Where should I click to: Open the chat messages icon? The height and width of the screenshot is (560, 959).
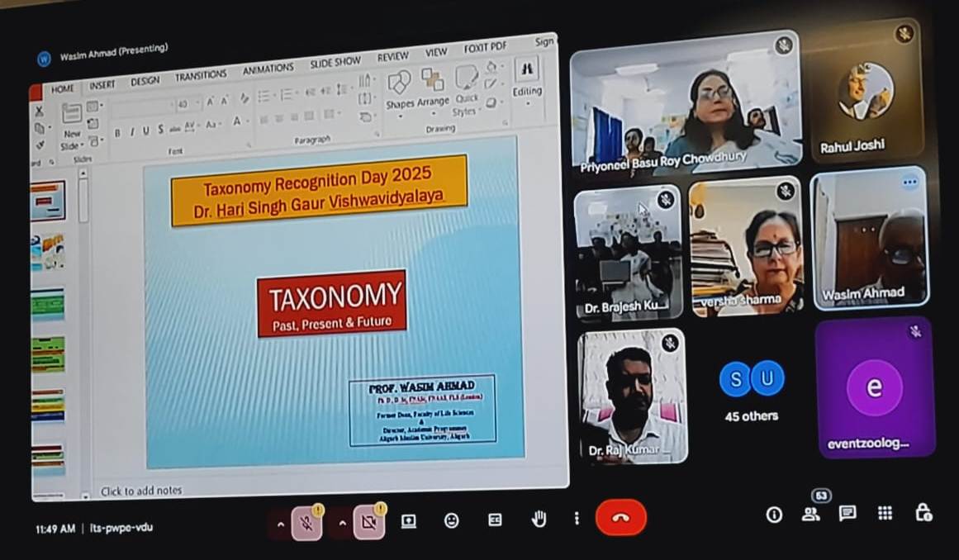[x=847, y=514]
